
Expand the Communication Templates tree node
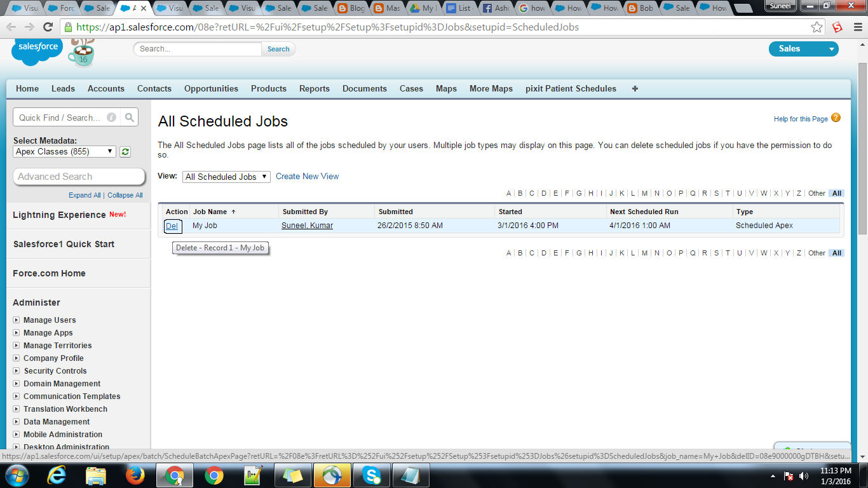pyautogui.click(x=17, y=396)
